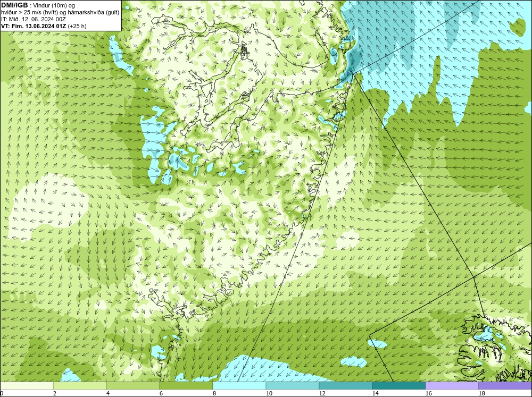Click the "0" label on the wind scale
This screenshot has height=397, width=532.
(x=2, y=393)
